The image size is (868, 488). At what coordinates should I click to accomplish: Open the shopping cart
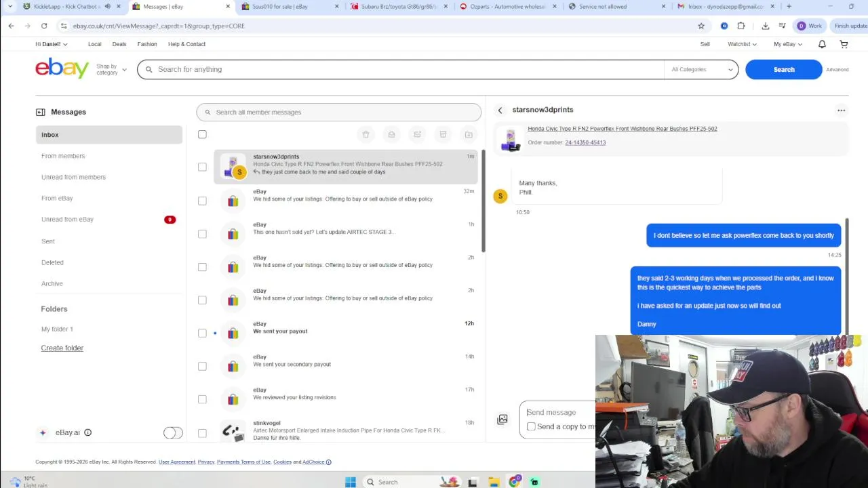click(x=844, y=44)
